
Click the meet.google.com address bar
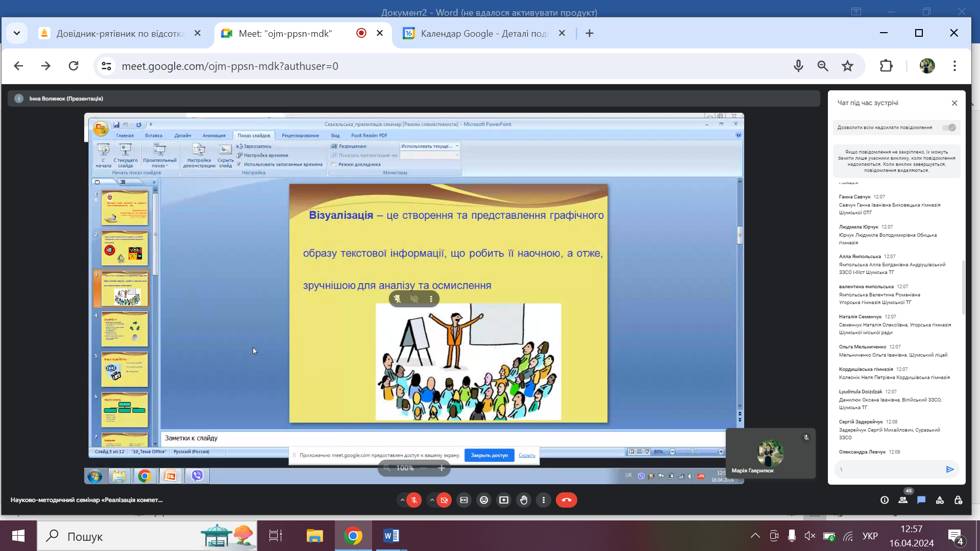click(449, 66)
